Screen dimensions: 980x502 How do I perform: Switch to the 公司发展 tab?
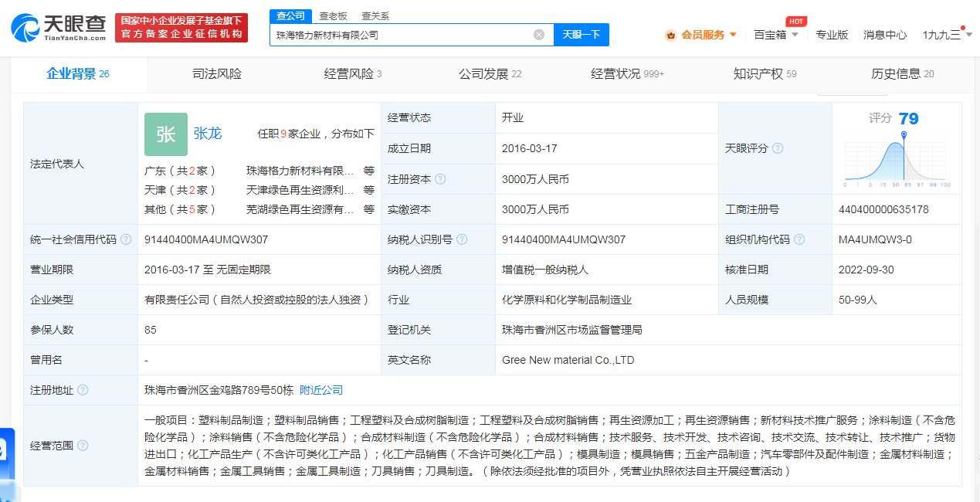click(490, 74)
